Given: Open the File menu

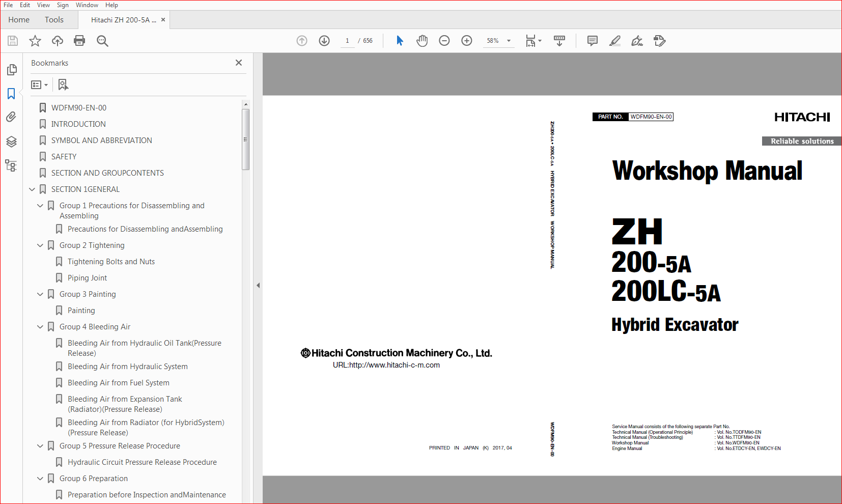Looking at the screenshot, I should (8, 5).
